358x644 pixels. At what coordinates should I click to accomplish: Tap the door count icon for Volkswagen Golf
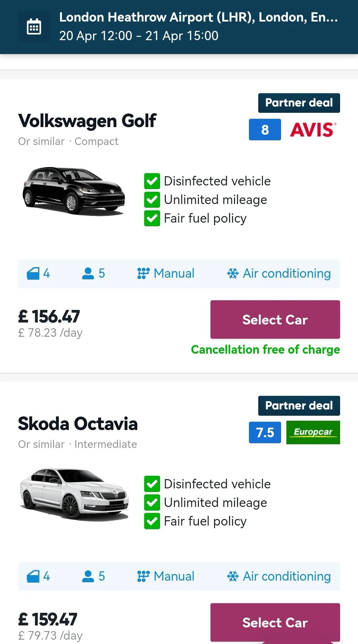[33, 274]
